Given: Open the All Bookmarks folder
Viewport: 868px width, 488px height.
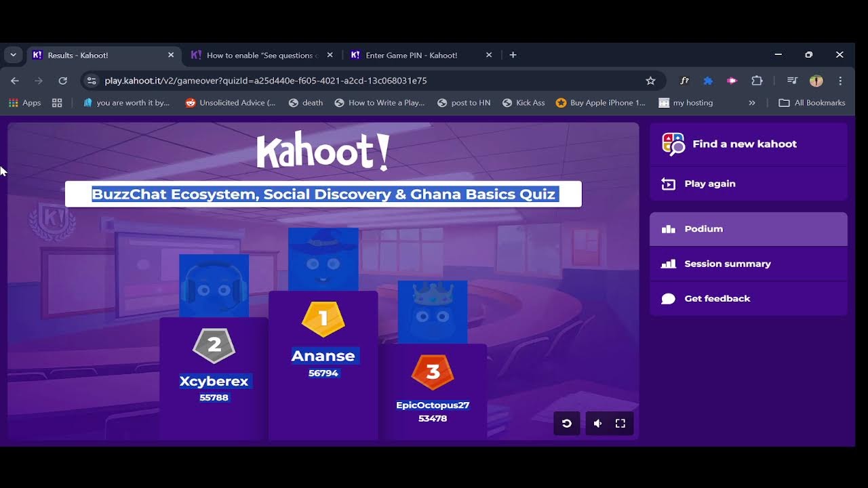Looking at the screenshot, I should 812,103.
